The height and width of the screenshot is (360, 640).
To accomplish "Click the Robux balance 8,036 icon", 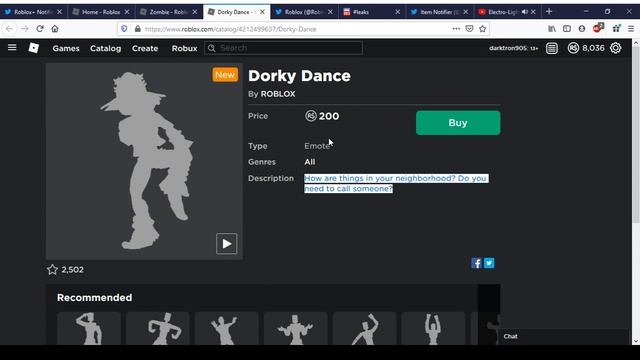I will (x=573, y=48).
